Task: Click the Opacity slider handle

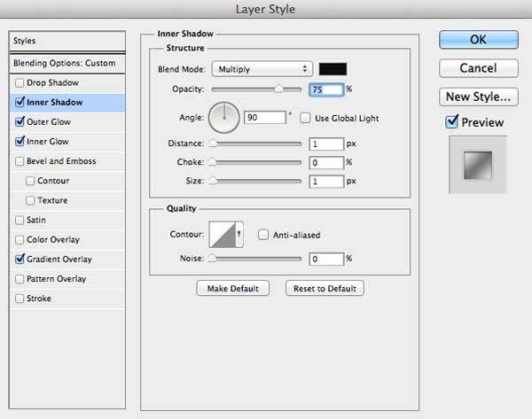Action: [278, 89]
